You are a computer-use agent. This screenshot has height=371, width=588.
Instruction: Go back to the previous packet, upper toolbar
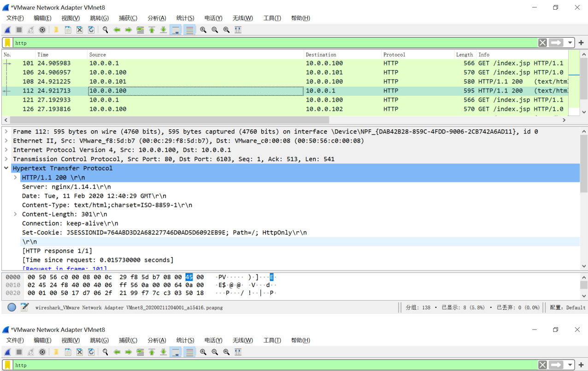tap(117, 30)
